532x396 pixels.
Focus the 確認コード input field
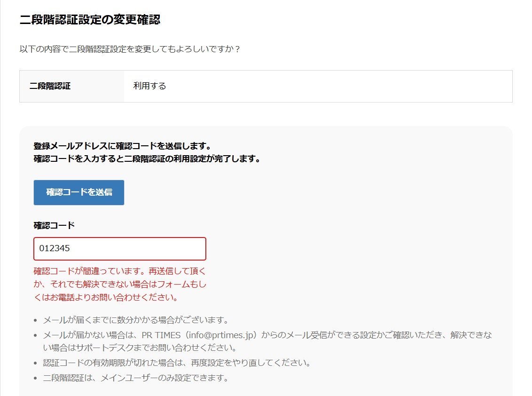[120, 248]
